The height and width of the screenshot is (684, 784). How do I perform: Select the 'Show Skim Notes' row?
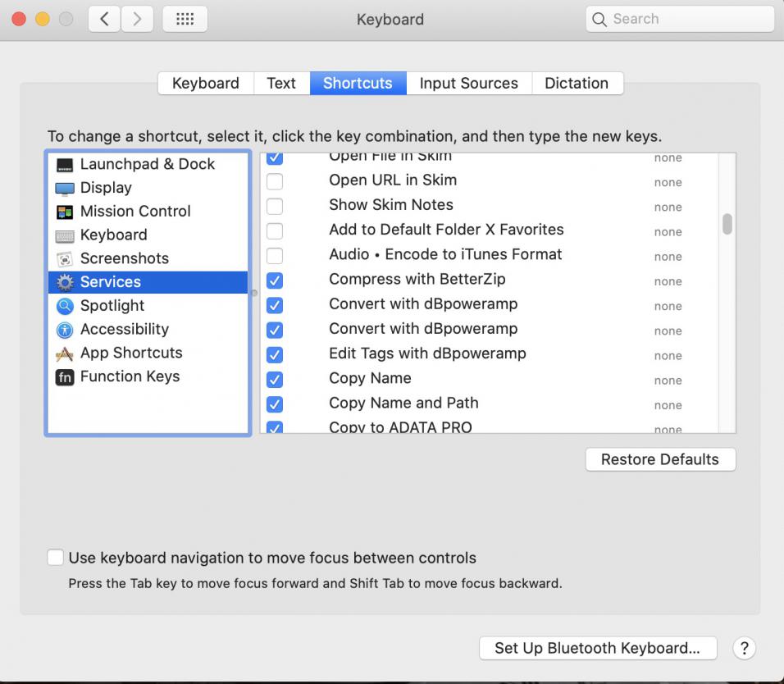click(490, 205)
